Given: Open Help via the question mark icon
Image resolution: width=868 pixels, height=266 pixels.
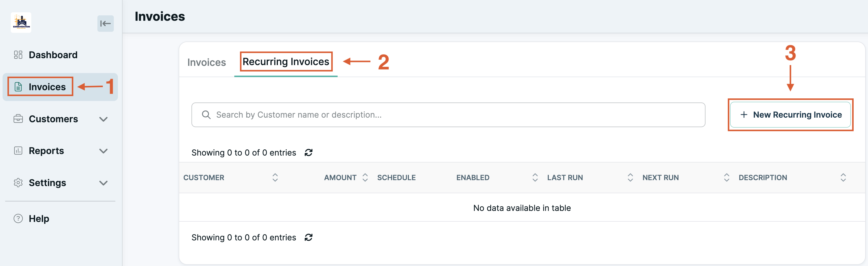Looking at the screenshot, I should pos(18,218).
